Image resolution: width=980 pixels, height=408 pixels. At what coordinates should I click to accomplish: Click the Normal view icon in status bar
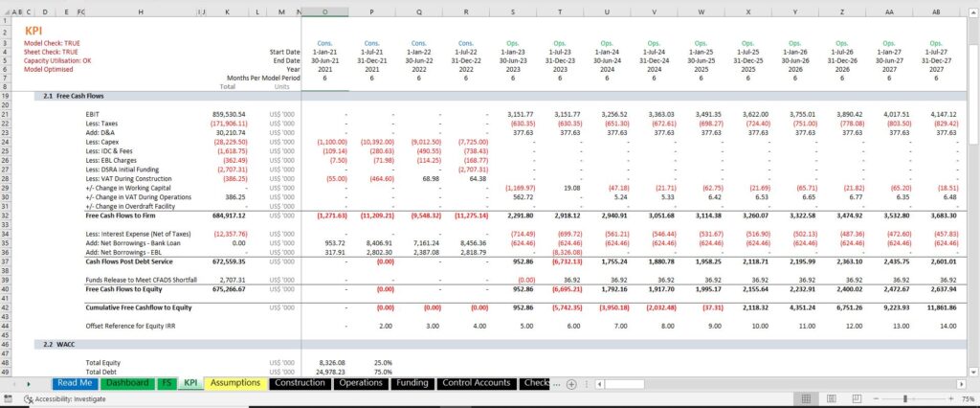[x=806, y=398]
